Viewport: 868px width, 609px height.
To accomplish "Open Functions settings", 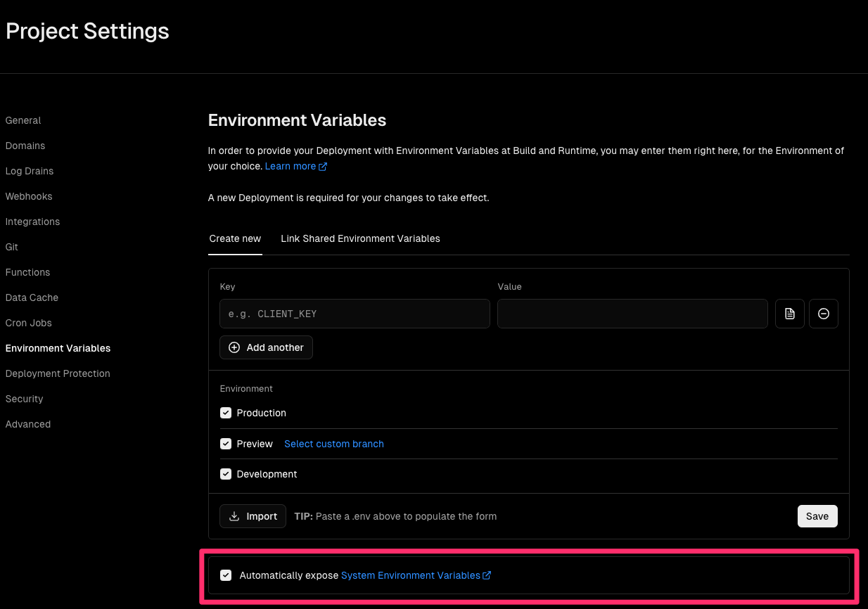I will pyautogui.click(x=27, y=272).
